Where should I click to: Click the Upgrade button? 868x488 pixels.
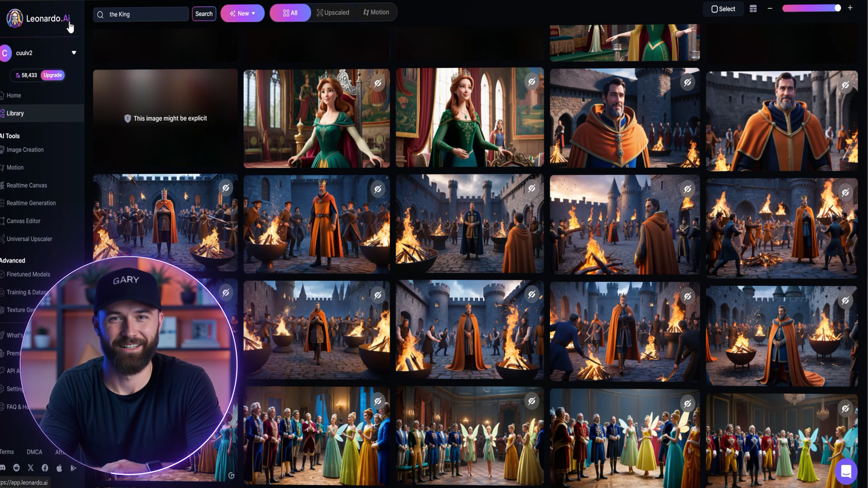(53, 75)
